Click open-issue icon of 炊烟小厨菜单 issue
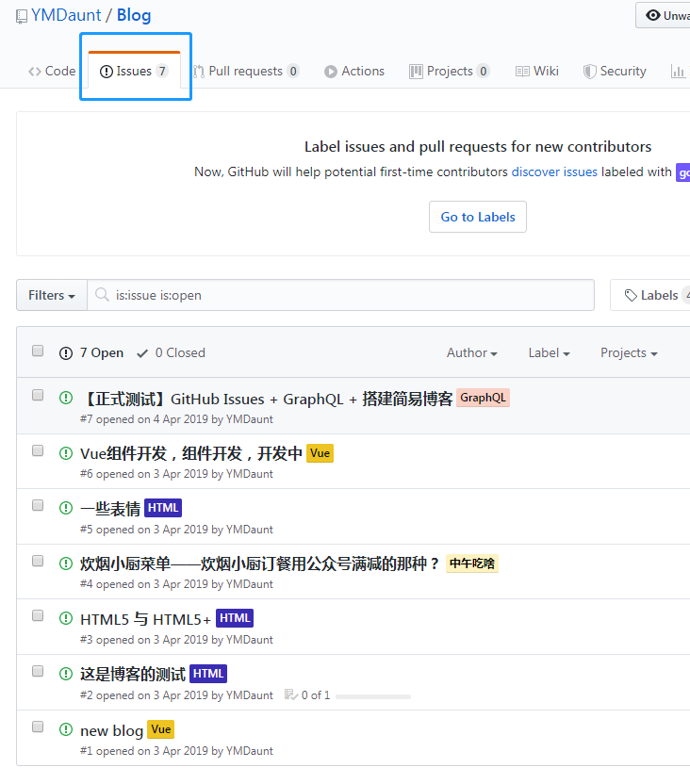 [66, 563]
